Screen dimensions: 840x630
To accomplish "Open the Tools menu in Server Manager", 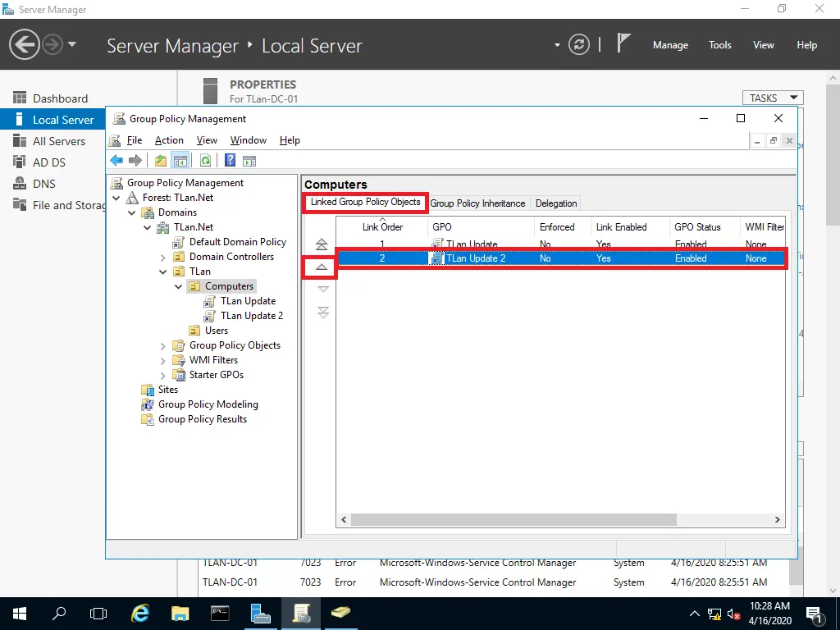I will [x=719, y=45].
